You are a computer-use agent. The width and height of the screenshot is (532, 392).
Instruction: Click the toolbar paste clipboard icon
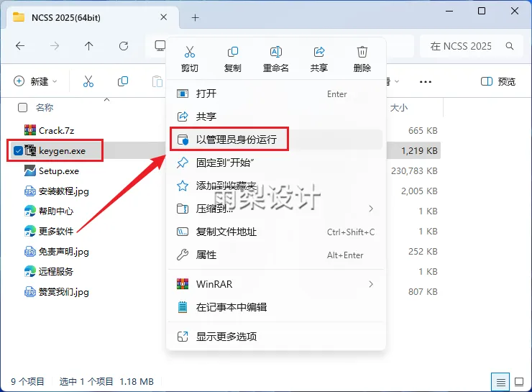pyautogui.click(x=157, y=81)
